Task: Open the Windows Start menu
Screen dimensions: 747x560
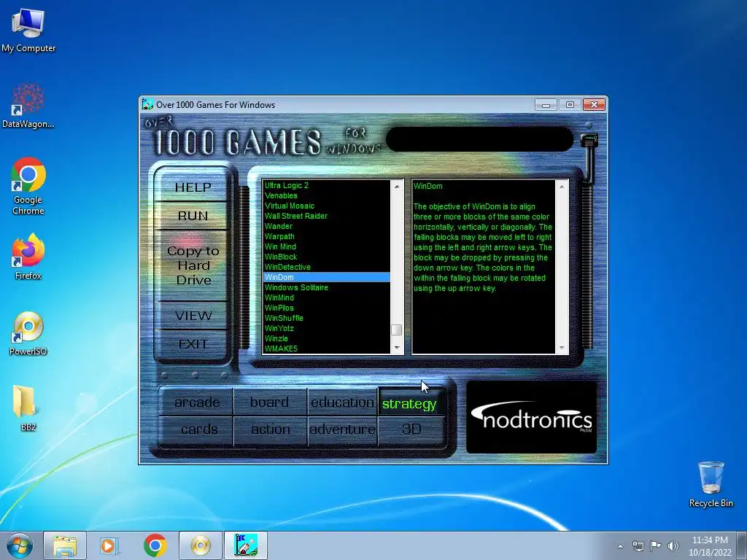Action: [19, 545]
